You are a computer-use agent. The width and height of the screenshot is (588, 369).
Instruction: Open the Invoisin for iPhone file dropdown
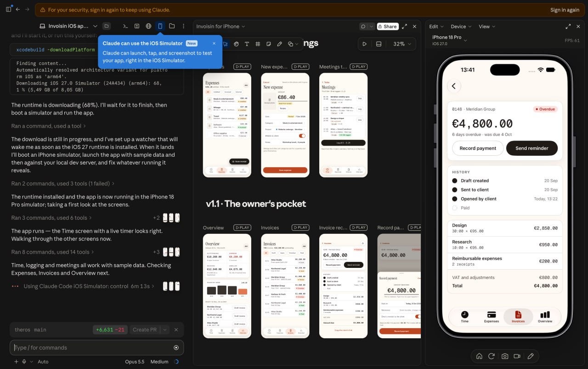coord(220,27)
